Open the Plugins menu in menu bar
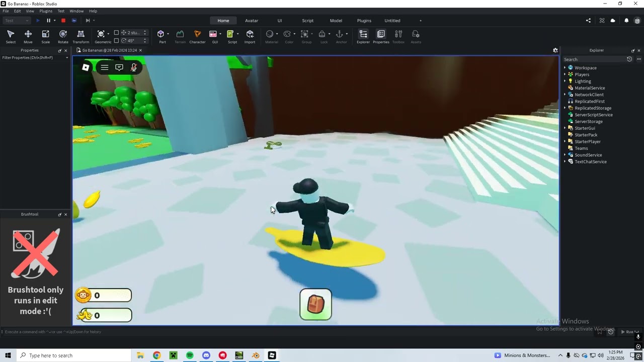The image size is (644, 362). tap(46, 11)
